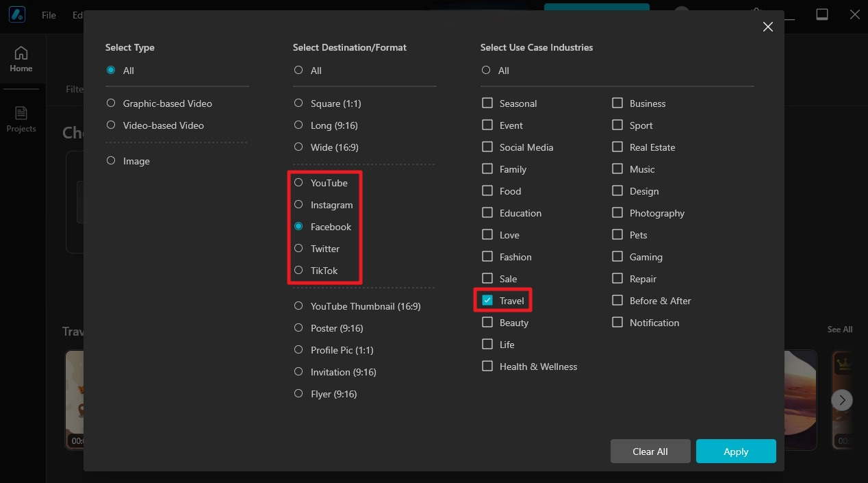Open the Home sidebar icon
Image resolution: width=868 pixels, height=483 pixels.
[21, 59]
